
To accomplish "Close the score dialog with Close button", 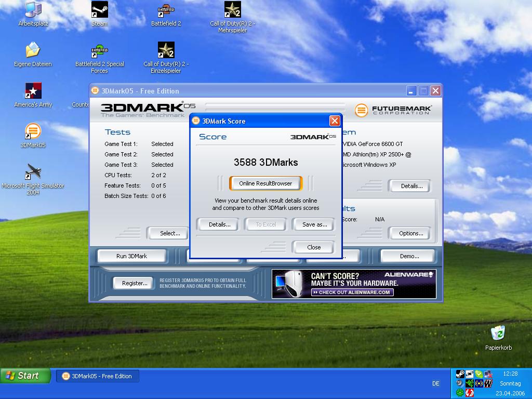I will [314, 247].
